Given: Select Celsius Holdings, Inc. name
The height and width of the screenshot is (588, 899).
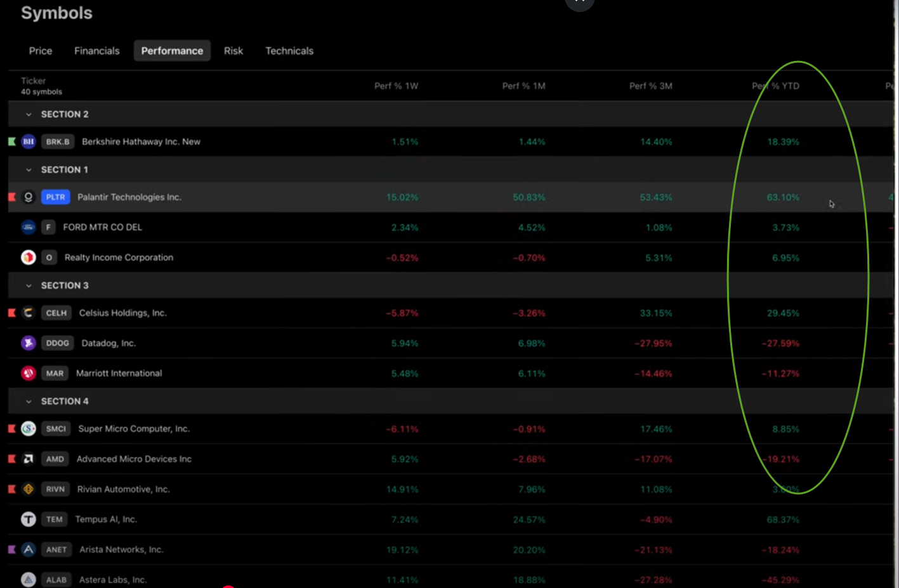Looking at the screenshot, I should tap(123, 313).
